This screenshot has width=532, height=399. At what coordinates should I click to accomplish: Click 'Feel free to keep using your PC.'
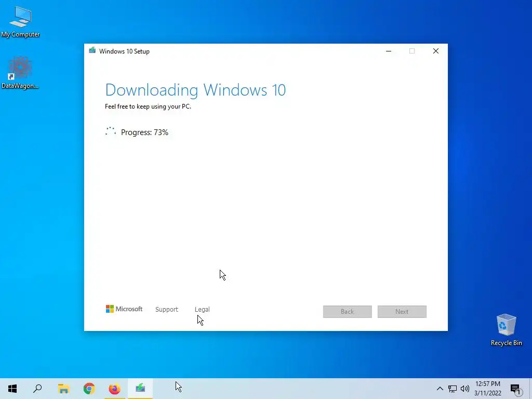point(148,107)
